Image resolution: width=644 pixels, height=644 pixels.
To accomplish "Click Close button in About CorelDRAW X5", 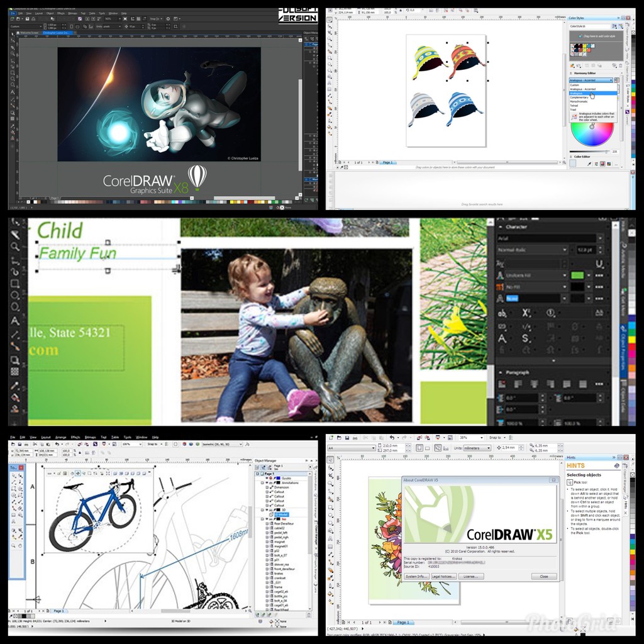I will [544, 577].
